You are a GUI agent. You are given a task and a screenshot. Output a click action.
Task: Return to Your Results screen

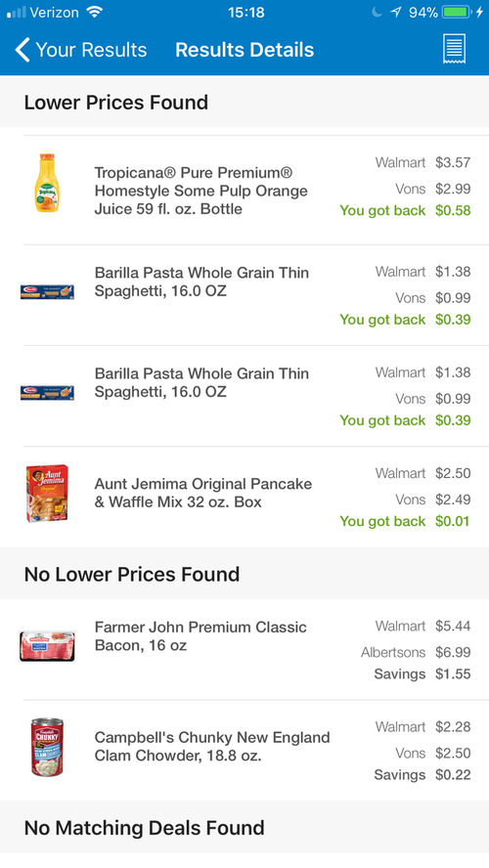pyautogui.click(x=81, y=50)
